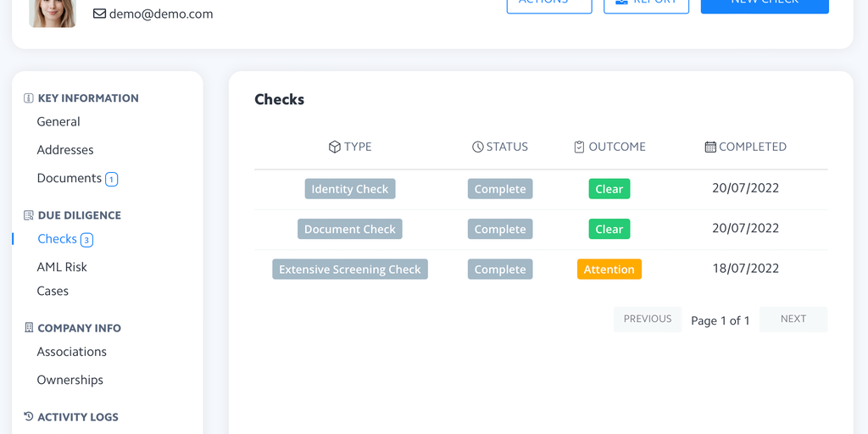868x434 pixels.
Task: Select AML Risk in the sidebar
Action: [x=62, y=267]
